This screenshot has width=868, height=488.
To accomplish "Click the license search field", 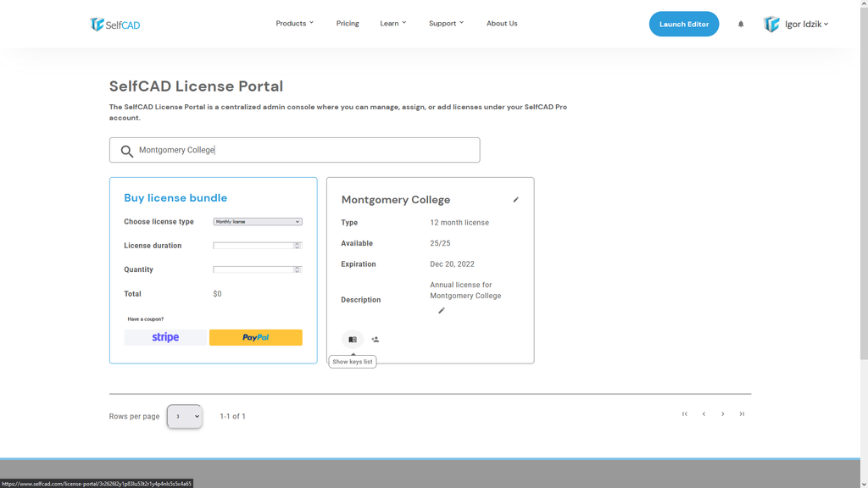I will click(294, 150).
